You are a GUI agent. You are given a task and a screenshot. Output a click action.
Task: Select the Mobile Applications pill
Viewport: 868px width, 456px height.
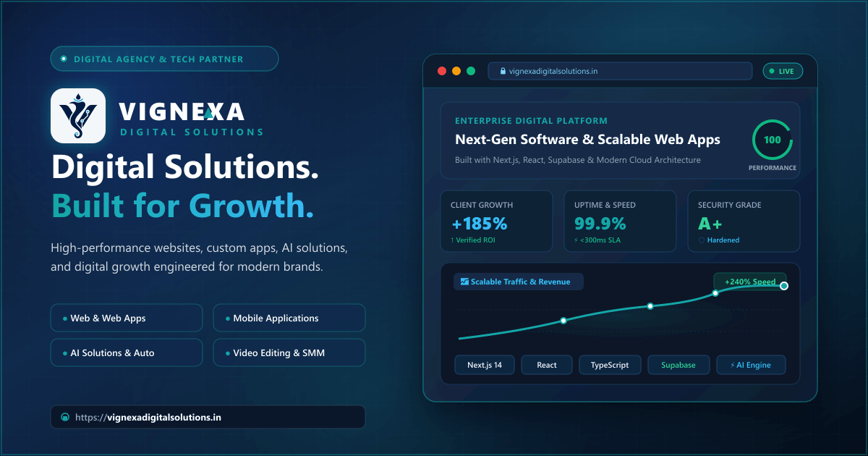pyautogui.click(x=289, y=318)
